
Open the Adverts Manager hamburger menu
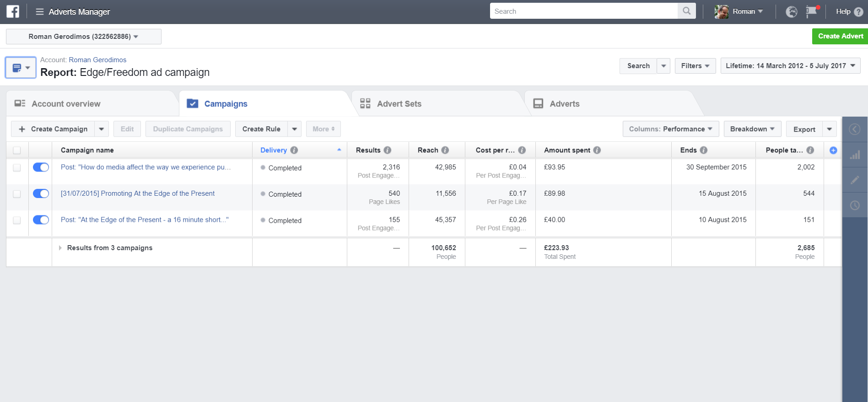pos(40,12)
